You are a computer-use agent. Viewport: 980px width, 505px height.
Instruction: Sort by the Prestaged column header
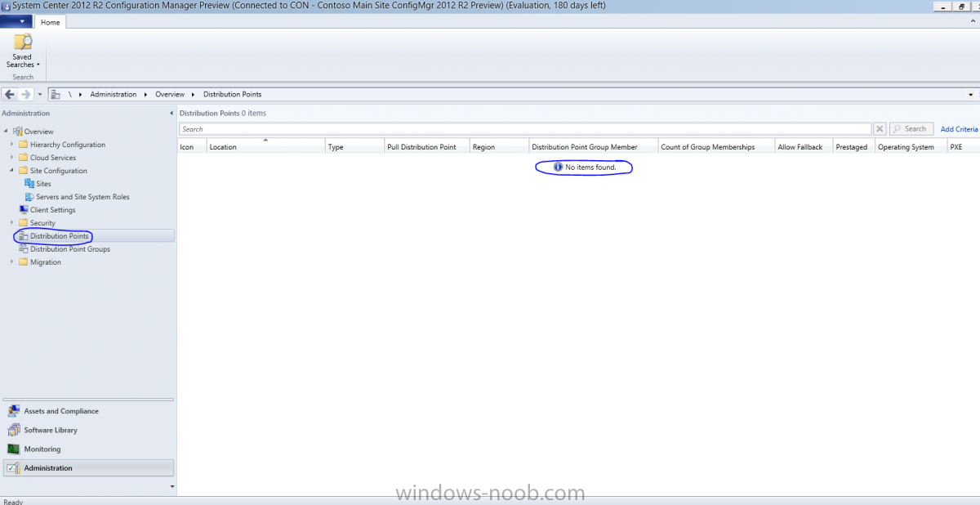tap(853, 147)
